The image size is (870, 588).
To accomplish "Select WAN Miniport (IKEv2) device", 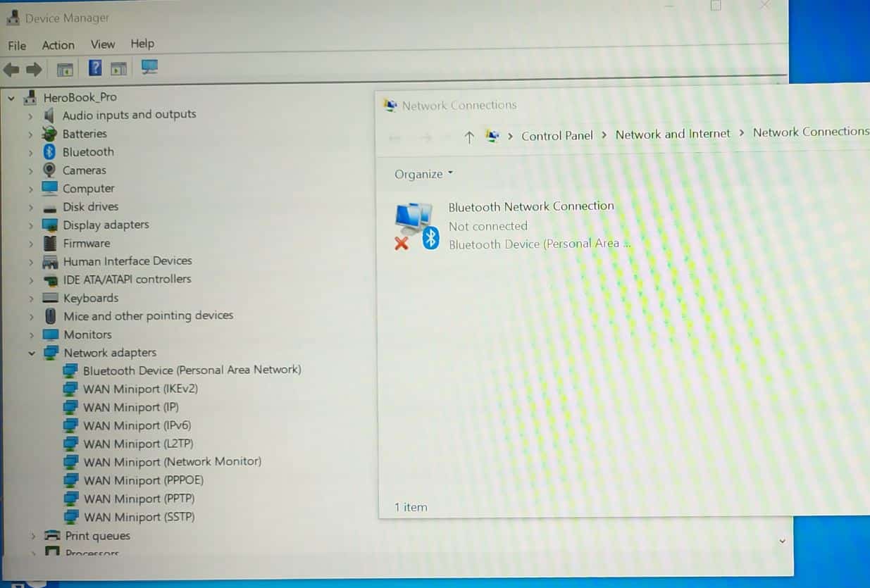I will point(139,389).
